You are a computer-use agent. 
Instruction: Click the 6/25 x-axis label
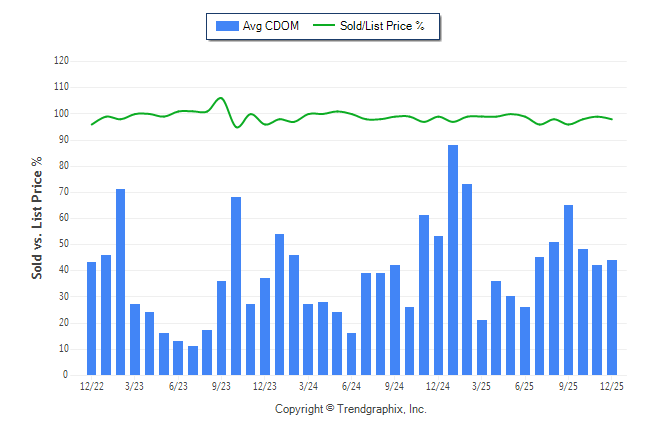(525, 386)
